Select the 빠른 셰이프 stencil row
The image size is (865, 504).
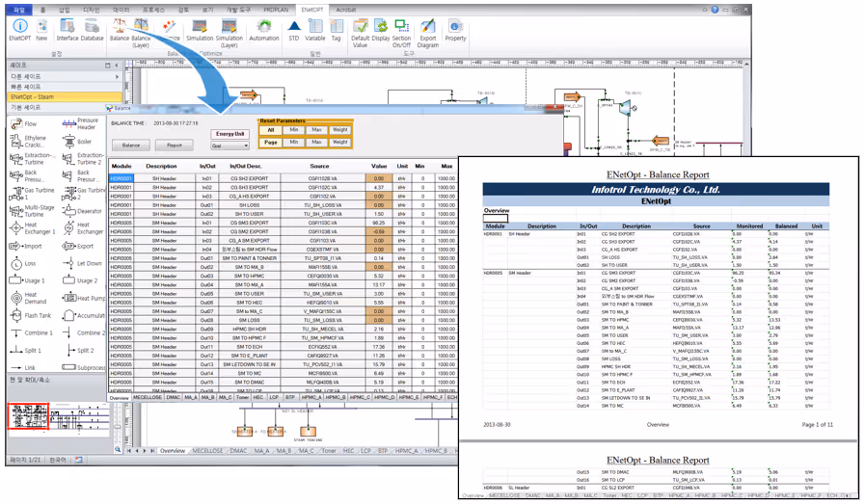(64, 87)
